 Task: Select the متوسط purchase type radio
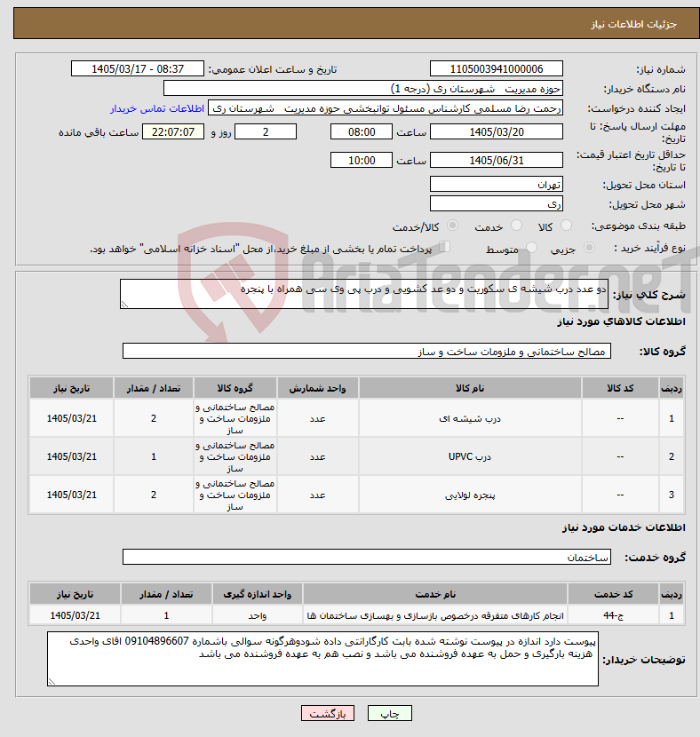[532, 248]
